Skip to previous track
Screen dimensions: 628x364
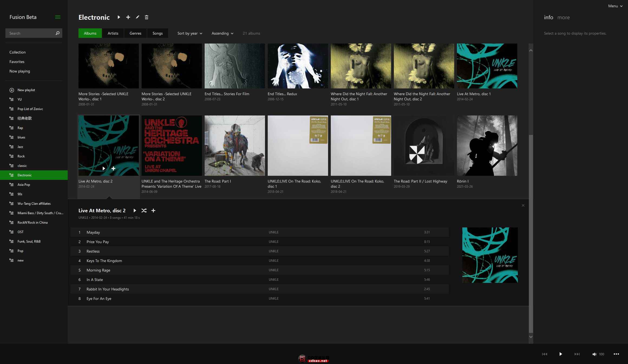(x=545, y=354)
